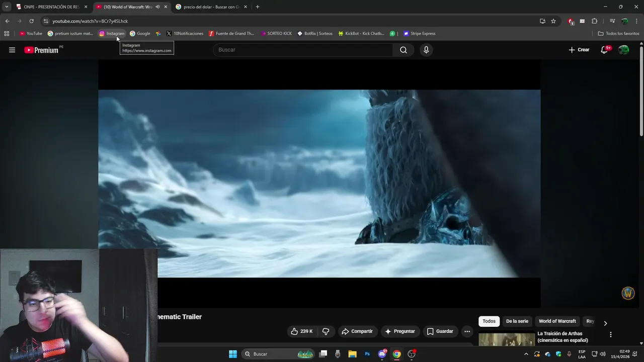Screen dimensions: 644x362
Task: Open the YouTube bookmark
Action: [31, 34]
